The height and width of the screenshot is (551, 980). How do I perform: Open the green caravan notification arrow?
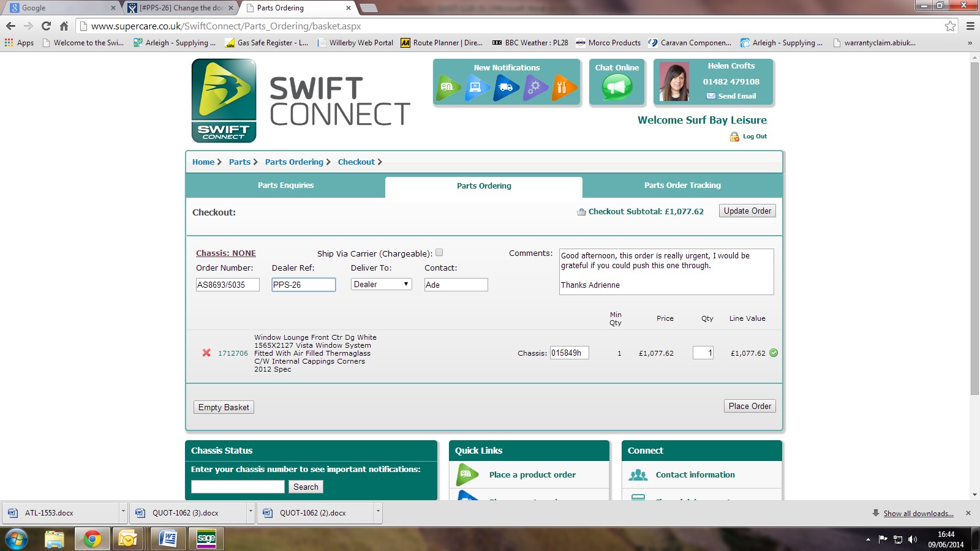(448, 88)
